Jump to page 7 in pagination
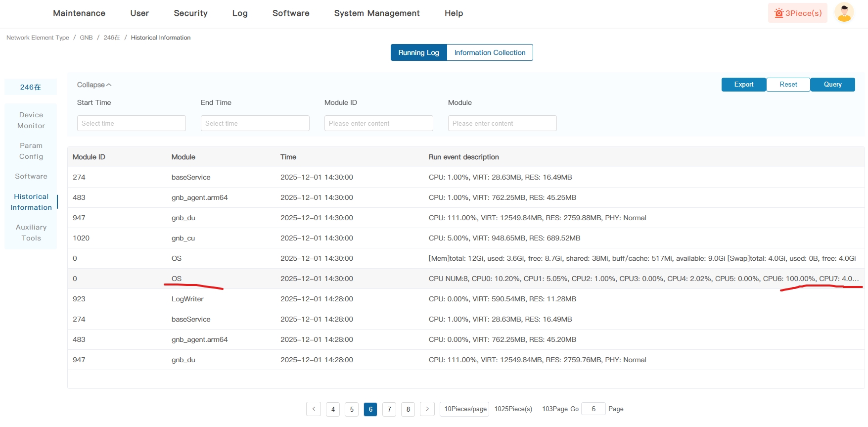 pyautogui.click(x=389, y=409)
